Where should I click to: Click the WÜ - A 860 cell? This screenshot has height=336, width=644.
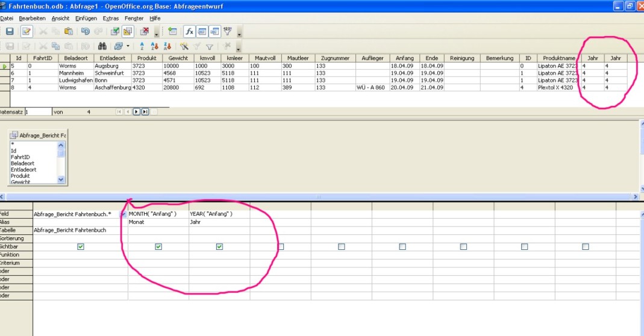tap(372, 87)
